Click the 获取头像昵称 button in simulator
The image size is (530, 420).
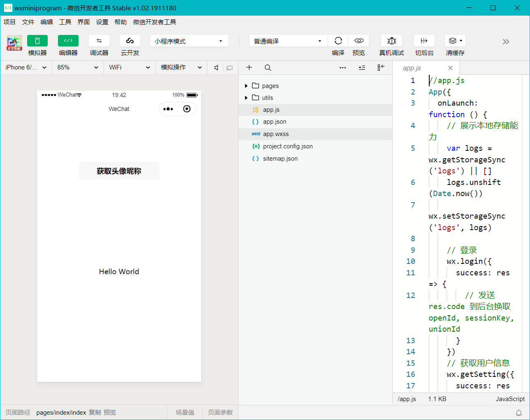point(119,171)
